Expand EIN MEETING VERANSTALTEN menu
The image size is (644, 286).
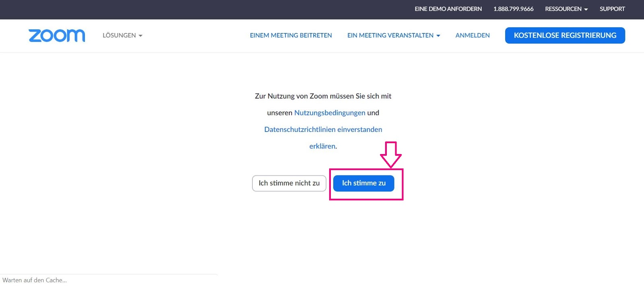click(394, 35)
